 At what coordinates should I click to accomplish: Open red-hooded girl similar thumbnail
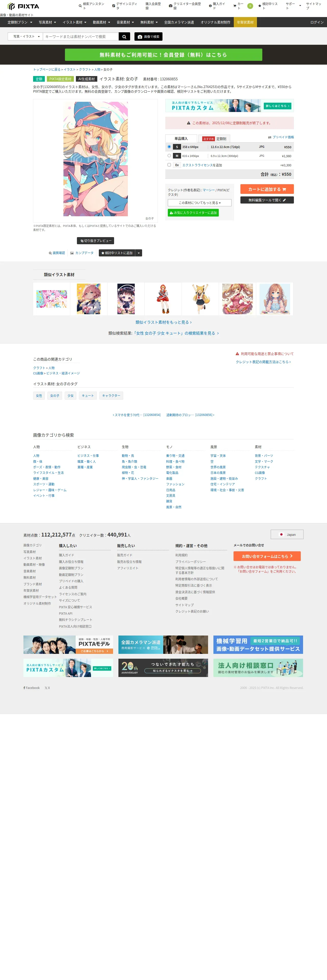(x=163, y=299)
